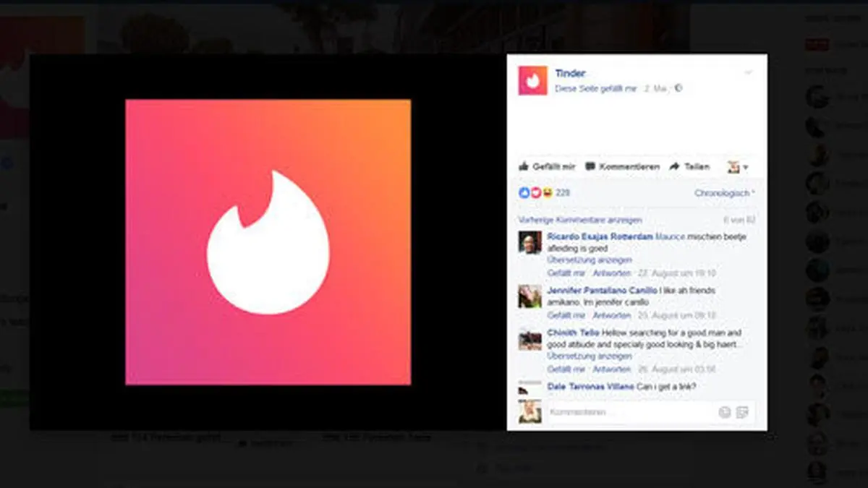The height and width of the screenshot is (488, 868).
Task: Show translation under Ricardo's comment
Action: pyautogui.click(x=590, y=260)
